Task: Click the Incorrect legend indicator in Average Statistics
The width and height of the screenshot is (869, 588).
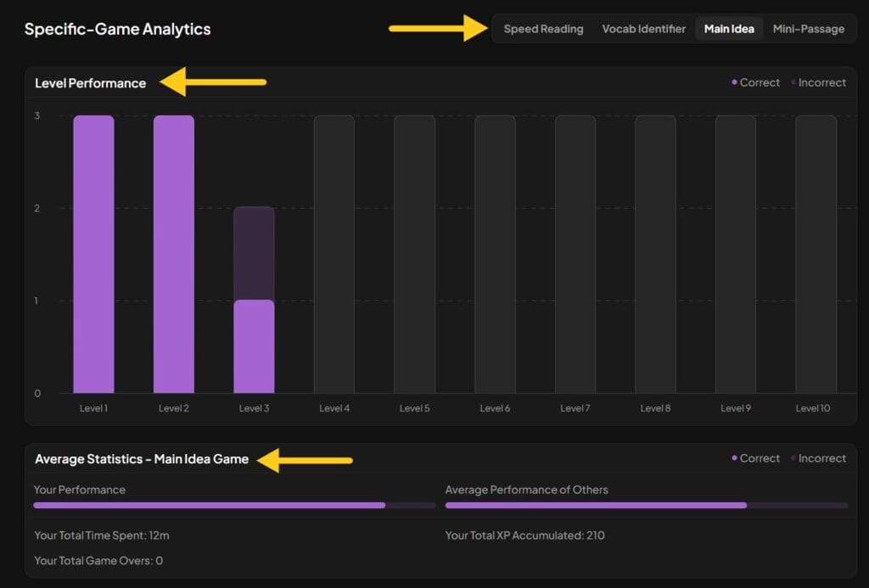Action: pyautogui.click(x=792, y=458)
